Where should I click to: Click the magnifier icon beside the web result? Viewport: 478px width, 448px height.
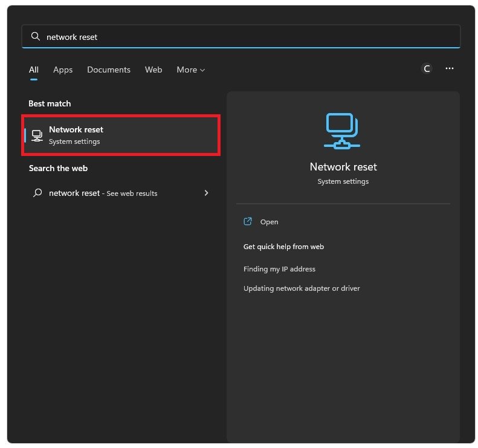(x=37, y=193)
